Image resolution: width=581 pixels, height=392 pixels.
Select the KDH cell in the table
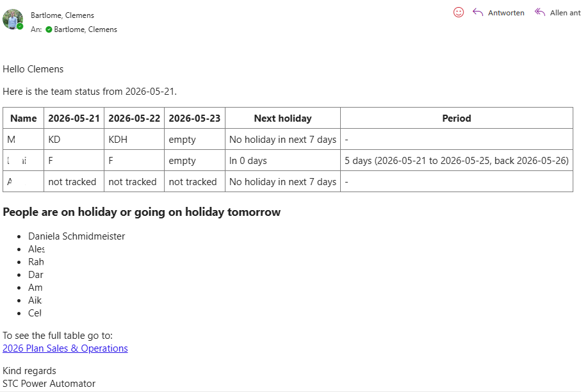tap(134, 139)
